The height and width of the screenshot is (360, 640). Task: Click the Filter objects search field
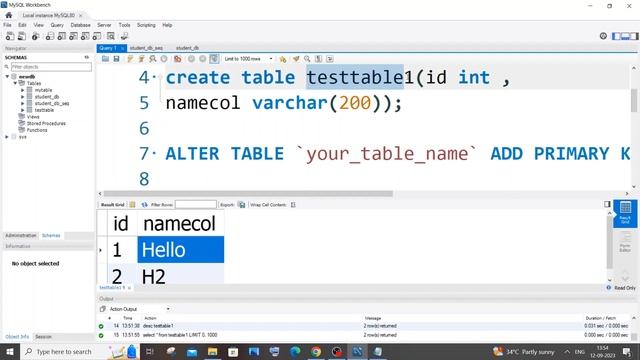(51, 67)
